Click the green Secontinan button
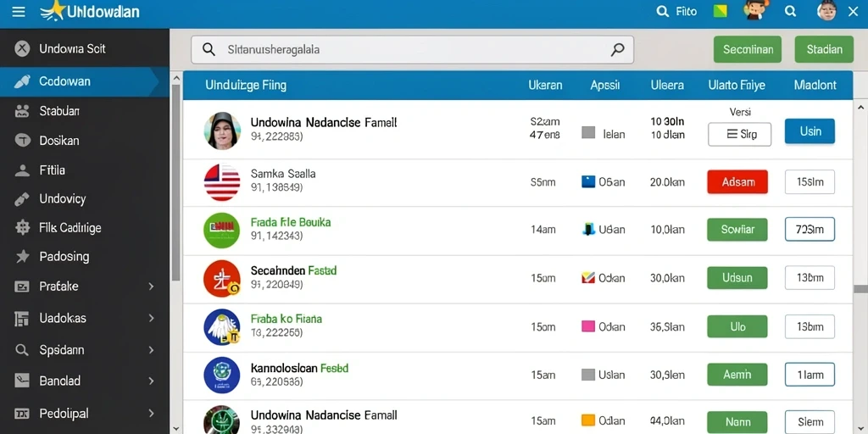The image size is (868, 434). click(x=748, y=49)
